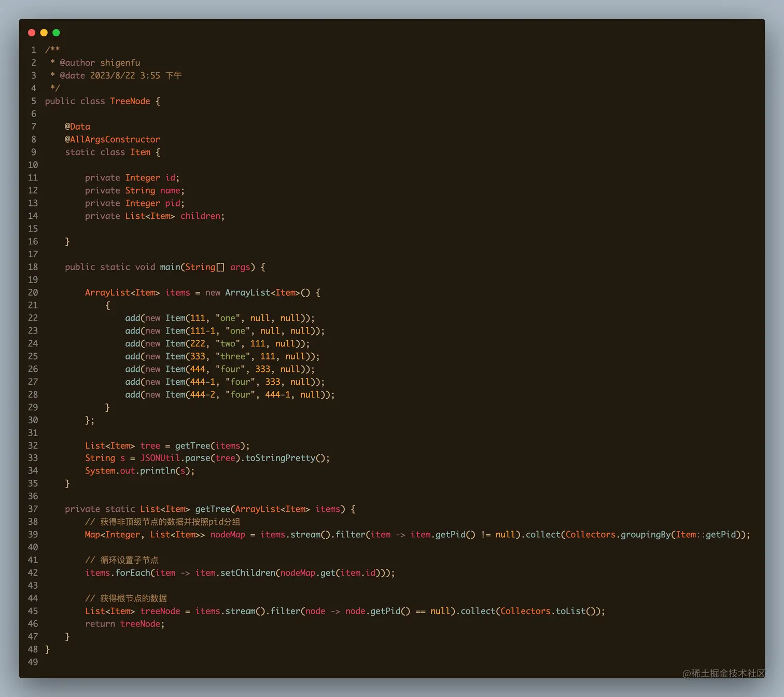Select the author name shigenfu
784x697 pixels.
[x=120, y=63]
